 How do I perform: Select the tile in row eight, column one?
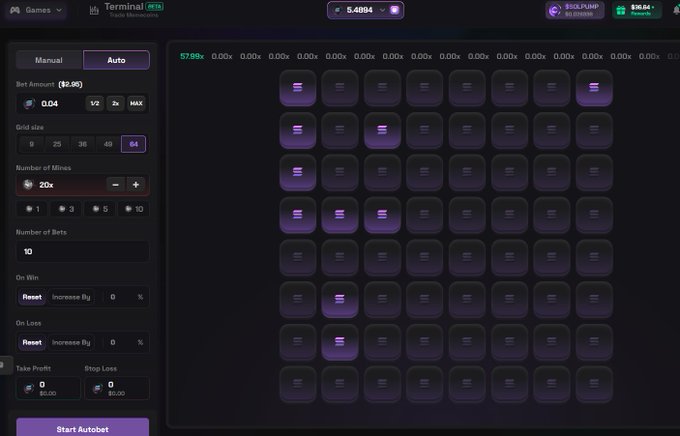click(x=298, y=384)
